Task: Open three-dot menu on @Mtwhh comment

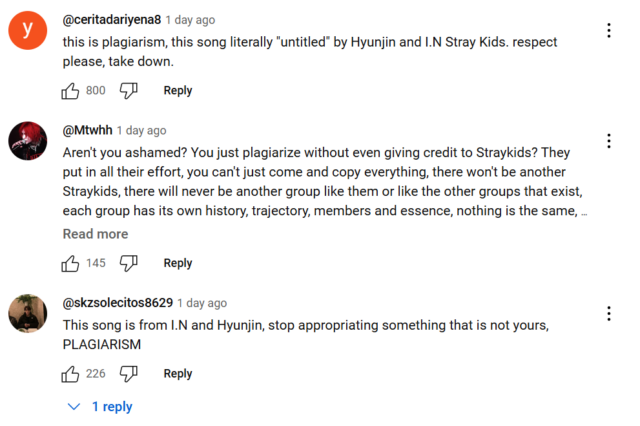Action: [x=609, y=142]
